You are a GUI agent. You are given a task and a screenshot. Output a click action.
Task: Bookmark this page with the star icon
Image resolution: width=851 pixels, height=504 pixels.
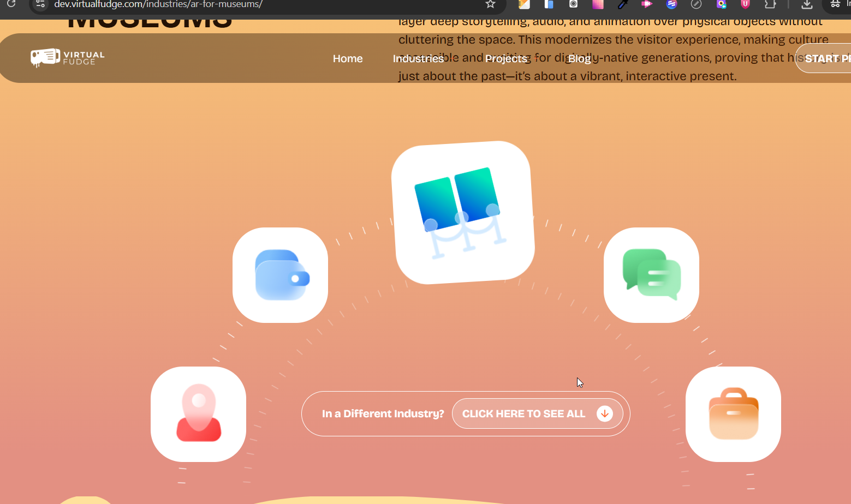coord(490,4)
